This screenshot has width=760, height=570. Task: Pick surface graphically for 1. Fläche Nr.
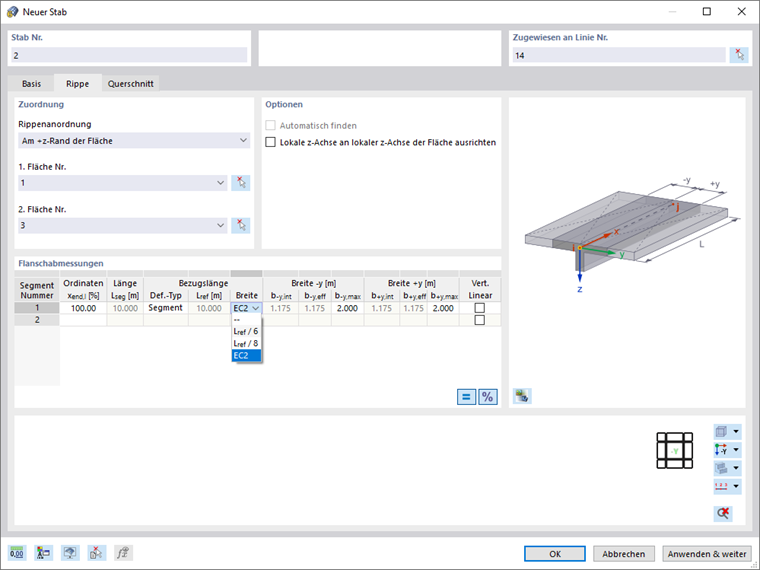coord(241,183)
